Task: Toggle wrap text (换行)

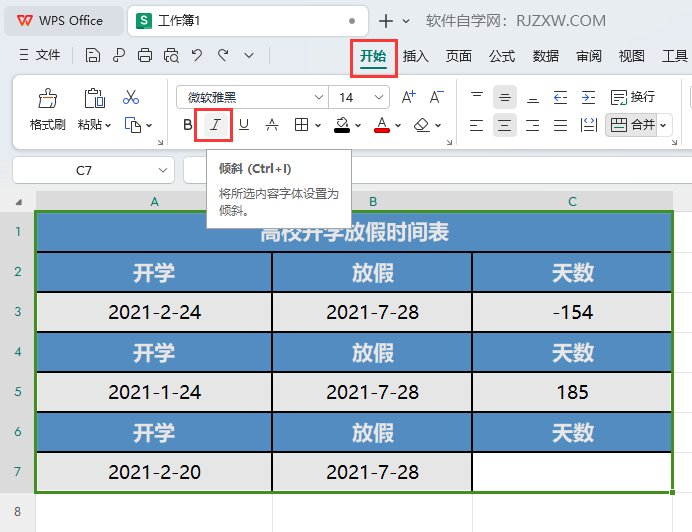Action: pyautogui.click(x=632, y=97)
